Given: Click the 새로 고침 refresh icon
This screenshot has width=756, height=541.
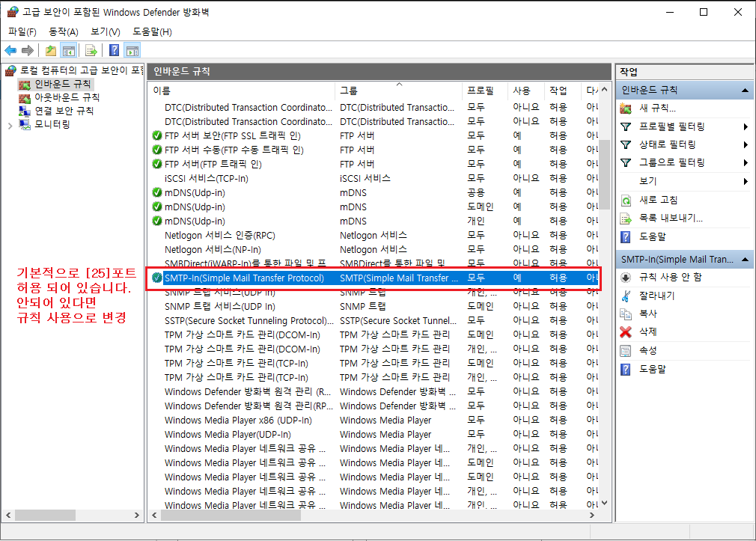Looking at the screenshot, I should 626,200.
